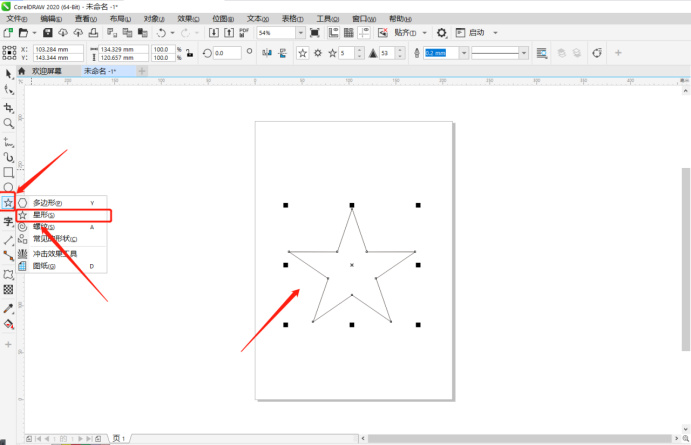Increase the star points stepper value
The height and width of the screenshot is (445, 691).
coord(360,50)
